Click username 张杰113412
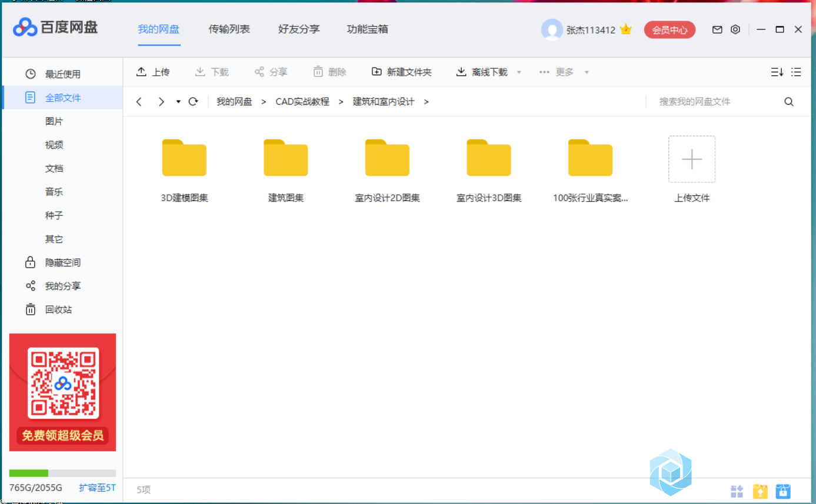 [x=591, y=30]
